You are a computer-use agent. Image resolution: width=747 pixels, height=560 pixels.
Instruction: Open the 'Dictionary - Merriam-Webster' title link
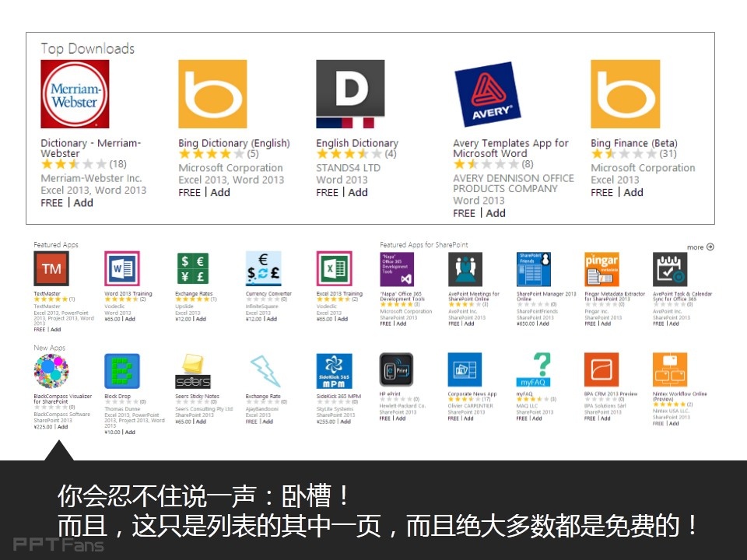click(90, 148)
